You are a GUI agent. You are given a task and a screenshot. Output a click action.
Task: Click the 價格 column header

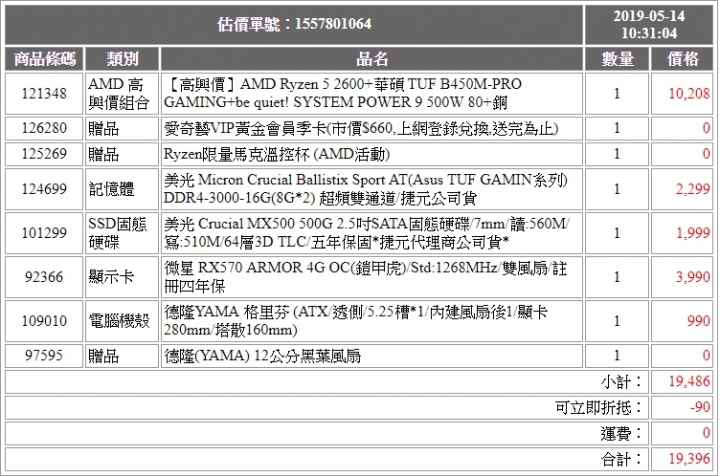click(x=682, y=59)
